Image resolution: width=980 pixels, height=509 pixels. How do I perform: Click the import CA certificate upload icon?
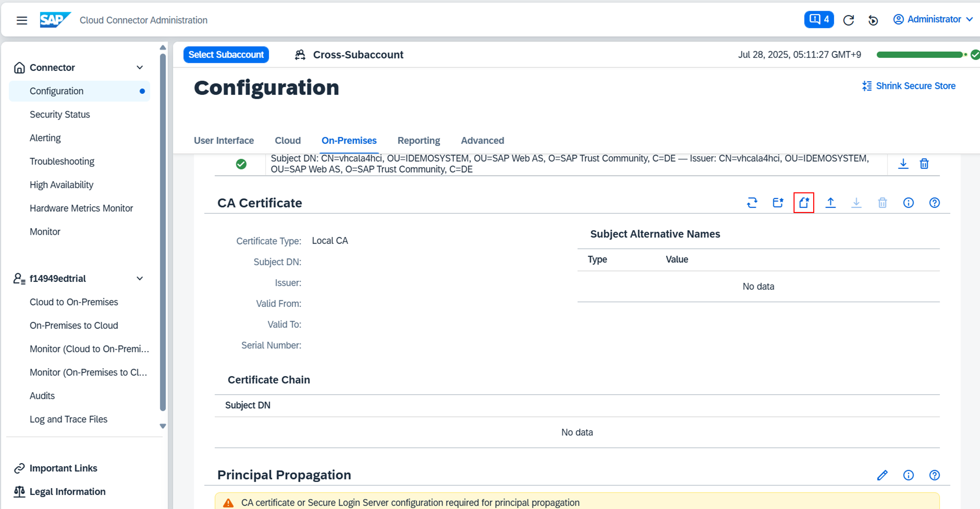tap(830, 203)
